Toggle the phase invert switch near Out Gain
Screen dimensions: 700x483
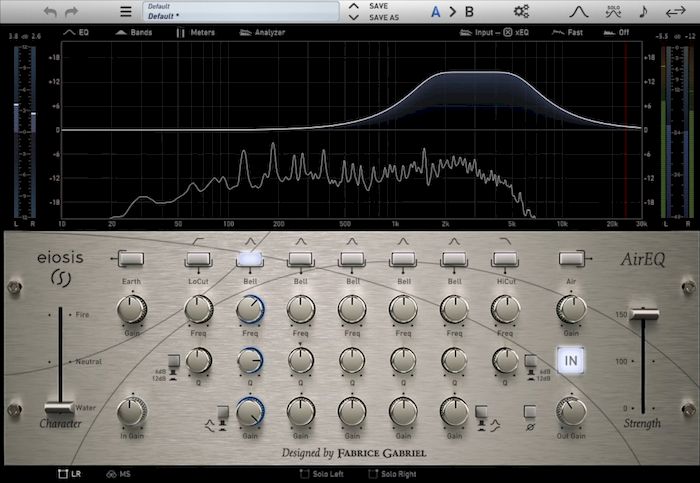531,411
